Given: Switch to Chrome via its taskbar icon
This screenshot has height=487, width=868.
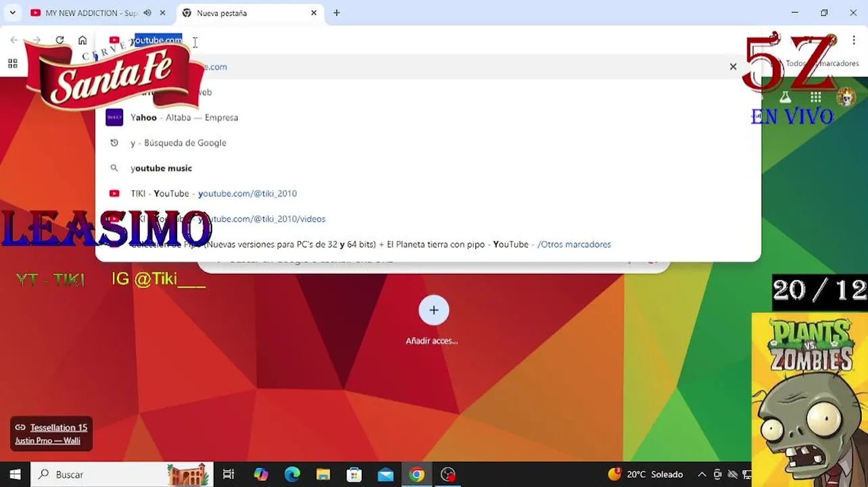Looking at the screenshot, I should (x=416, y=474).
